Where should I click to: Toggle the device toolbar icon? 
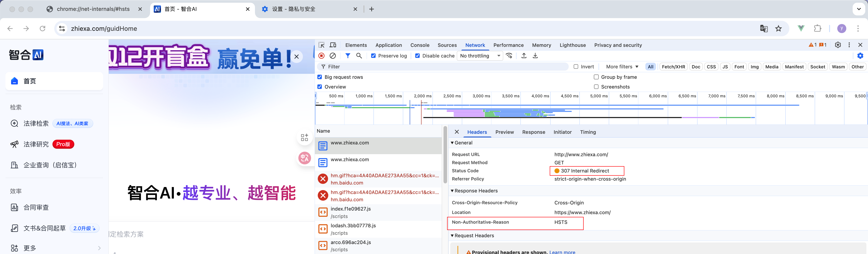click(333, 45)
